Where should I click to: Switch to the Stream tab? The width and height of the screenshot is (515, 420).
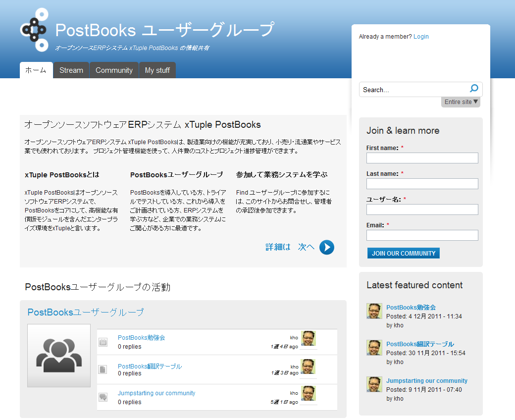pyautogui.click(x=71, y=70)
